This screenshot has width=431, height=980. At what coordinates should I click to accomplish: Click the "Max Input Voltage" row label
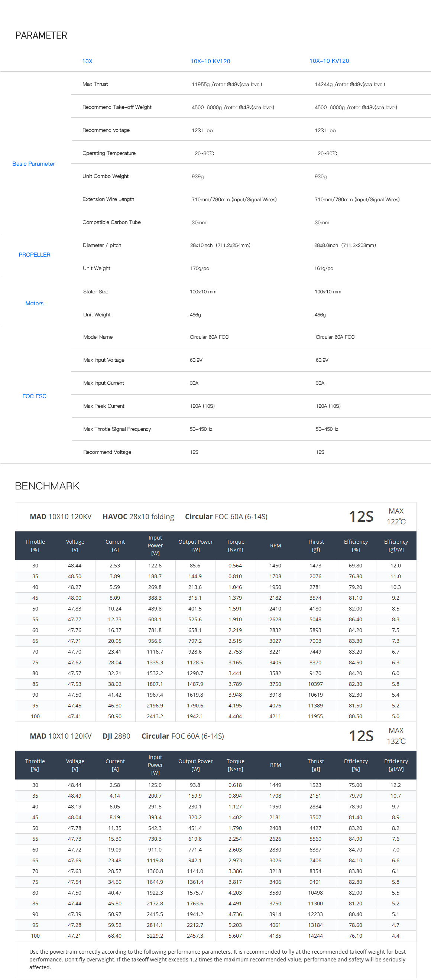[104, 360]
